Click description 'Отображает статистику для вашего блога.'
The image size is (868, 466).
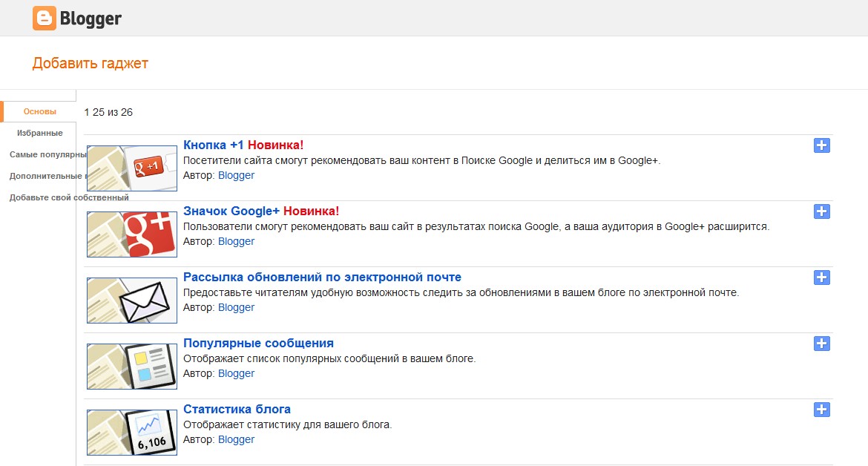point(287,425)
